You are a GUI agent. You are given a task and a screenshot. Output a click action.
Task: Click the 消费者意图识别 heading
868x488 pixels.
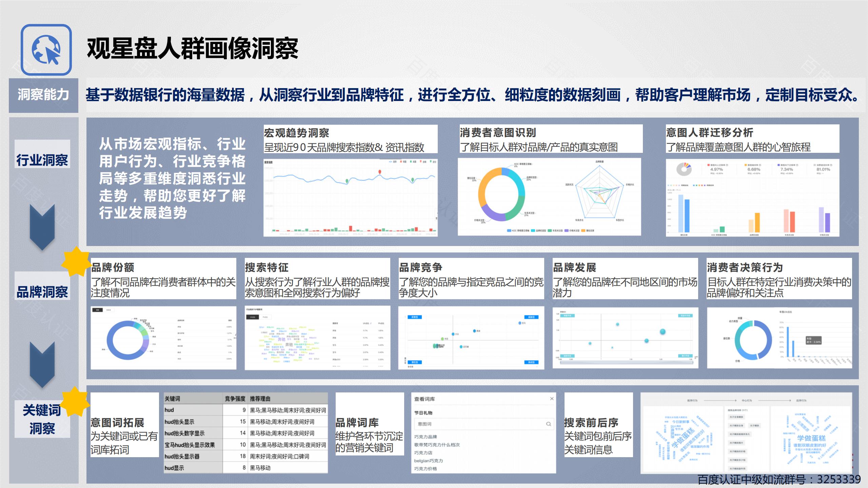click(498, 133)
